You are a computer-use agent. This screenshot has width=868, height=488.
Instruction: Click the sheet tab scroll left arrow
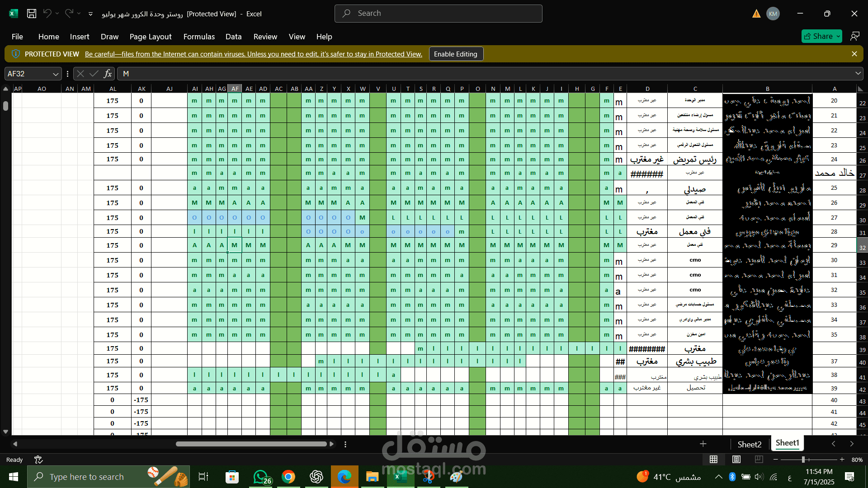[x=833, y=444]
